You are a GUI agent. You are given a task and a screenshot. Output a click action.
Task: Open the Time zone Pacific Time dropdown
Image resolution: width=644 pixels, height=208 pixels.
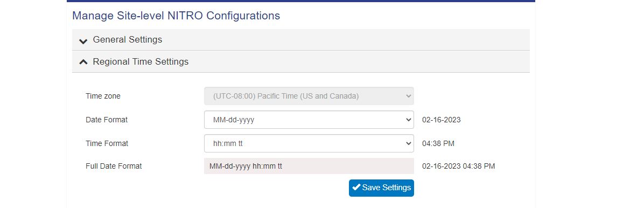click(x=309, y=96)
